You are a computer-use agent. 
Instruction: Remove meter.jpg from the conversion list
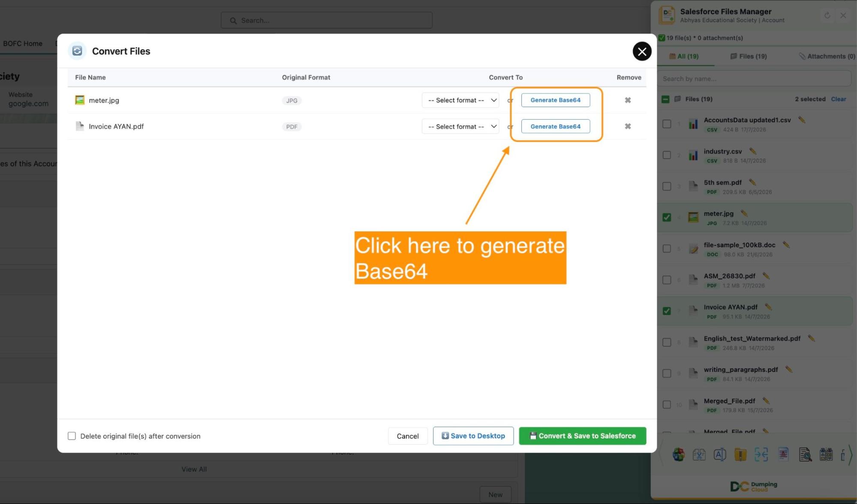628,100
